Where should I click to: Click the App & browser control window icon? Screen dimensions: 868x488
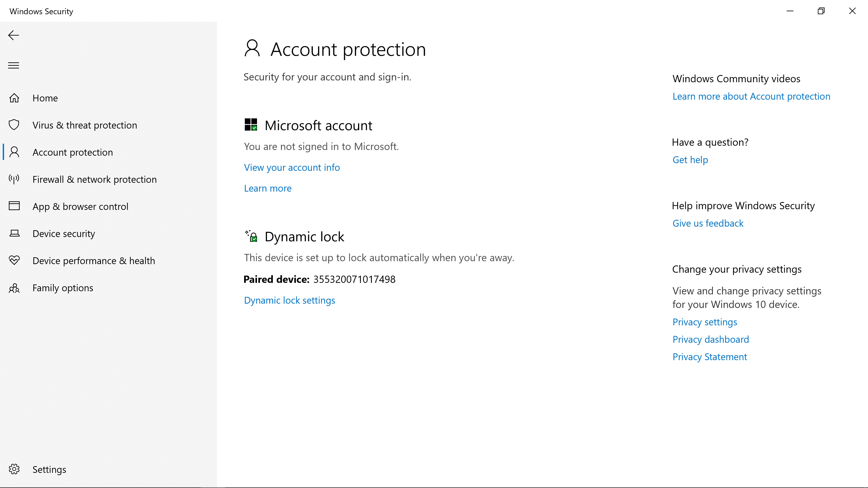click(14, 206)
